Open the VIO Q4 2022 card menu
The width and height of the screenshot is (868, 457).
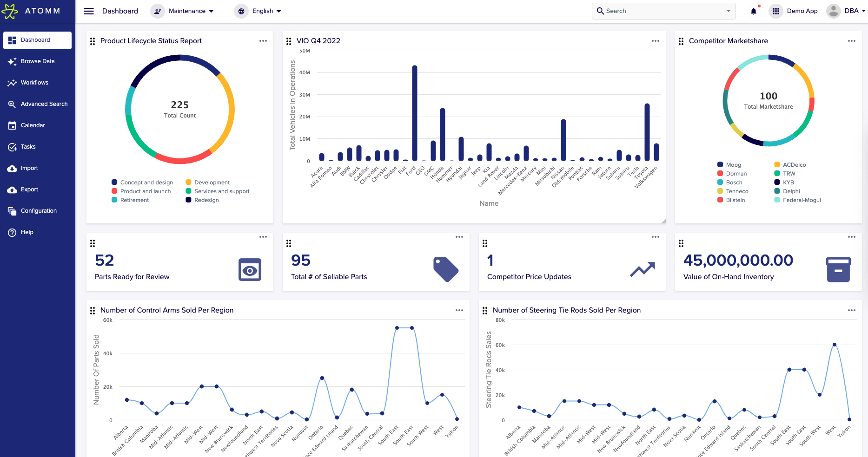pyautogui.click(x=655, y=41)
